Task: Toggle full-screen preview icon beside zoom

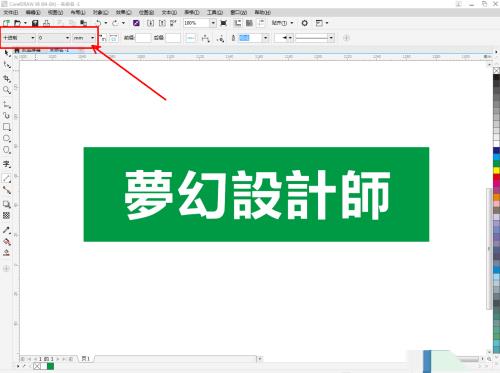Action: pos(224,23)
